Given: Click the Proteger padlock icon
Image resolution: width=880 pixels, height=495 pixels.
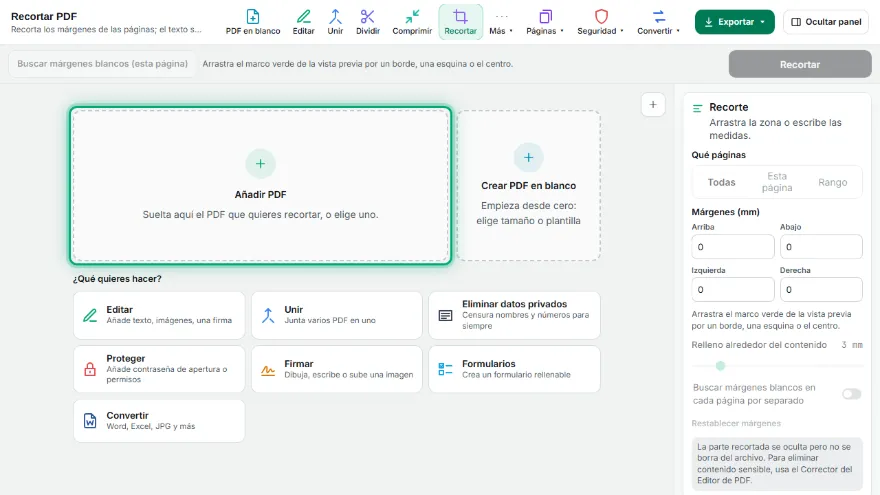Looking at the screenshot, I should click(90, 369).
